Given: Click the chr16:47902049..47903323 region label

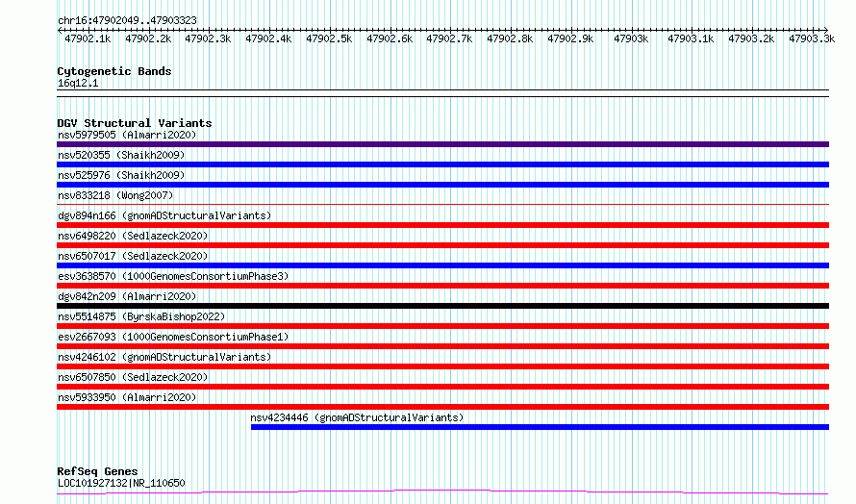Looking at the screenshot, I should click(127, 20).
